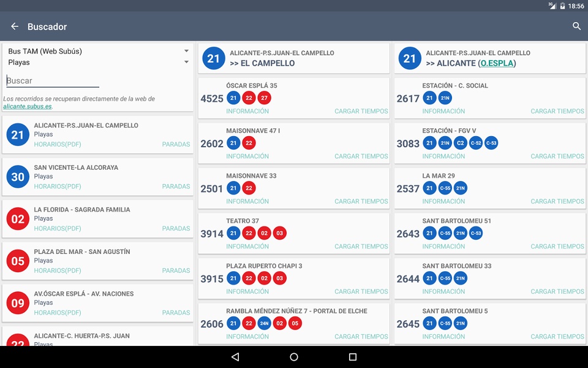
Task: Load times for stop 4525 ÓSCAR ESPLÁ 35
Action: 361,111
